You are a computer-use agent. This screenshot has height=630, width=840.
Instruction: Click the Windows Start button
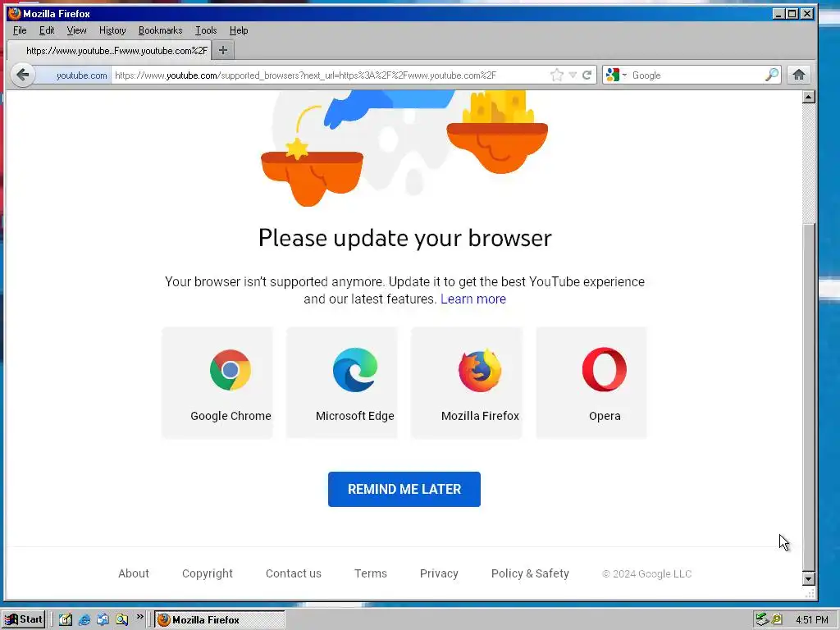tap(24, 620)
